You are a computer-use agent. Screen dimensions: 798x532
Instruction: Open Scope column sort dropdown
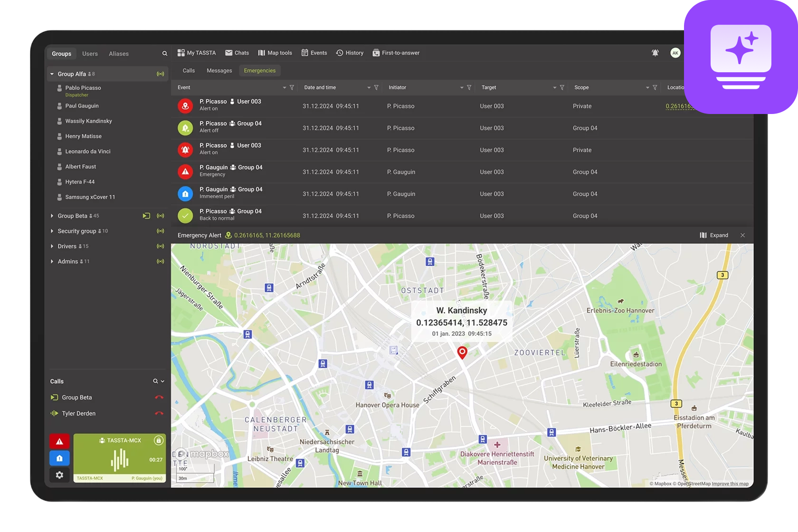[x=647, y=87]
